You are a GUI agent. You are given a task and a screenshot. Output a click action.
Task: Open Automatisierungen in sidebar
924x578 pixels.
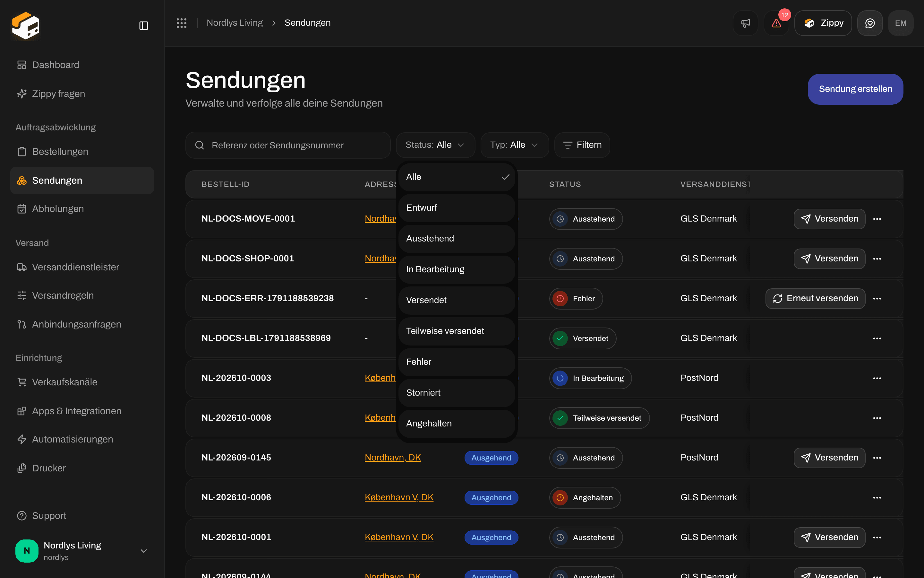(82, 439)
